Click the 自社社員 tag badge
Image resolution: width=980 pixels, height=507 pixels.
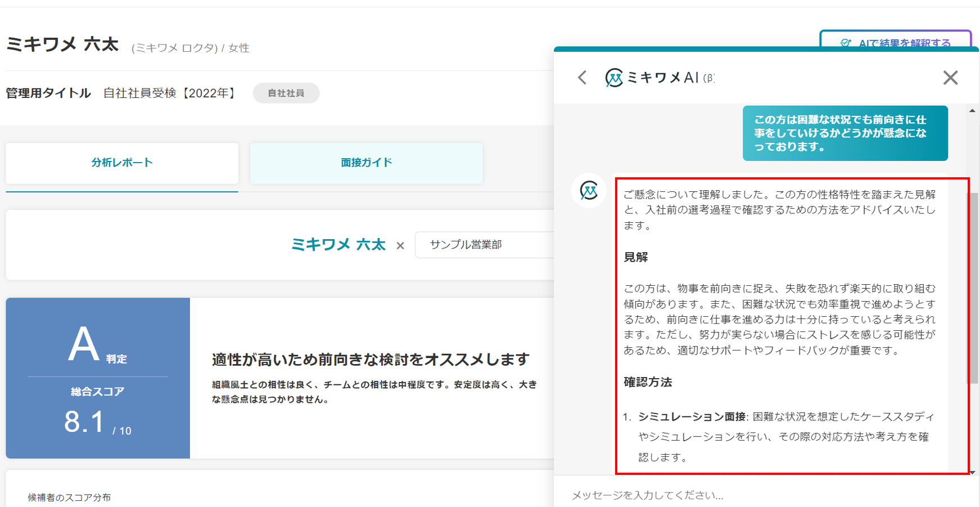pos(286,93)
